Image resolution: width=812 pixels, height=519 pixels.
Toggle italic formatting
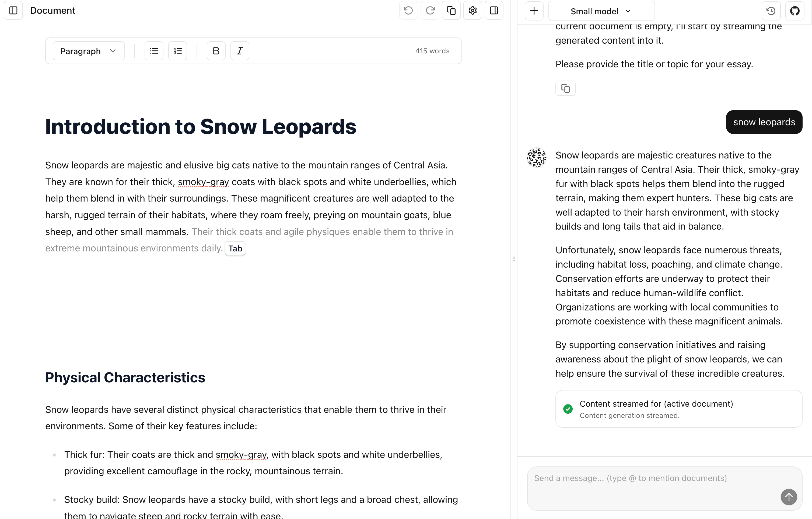(x=240, y=51)
